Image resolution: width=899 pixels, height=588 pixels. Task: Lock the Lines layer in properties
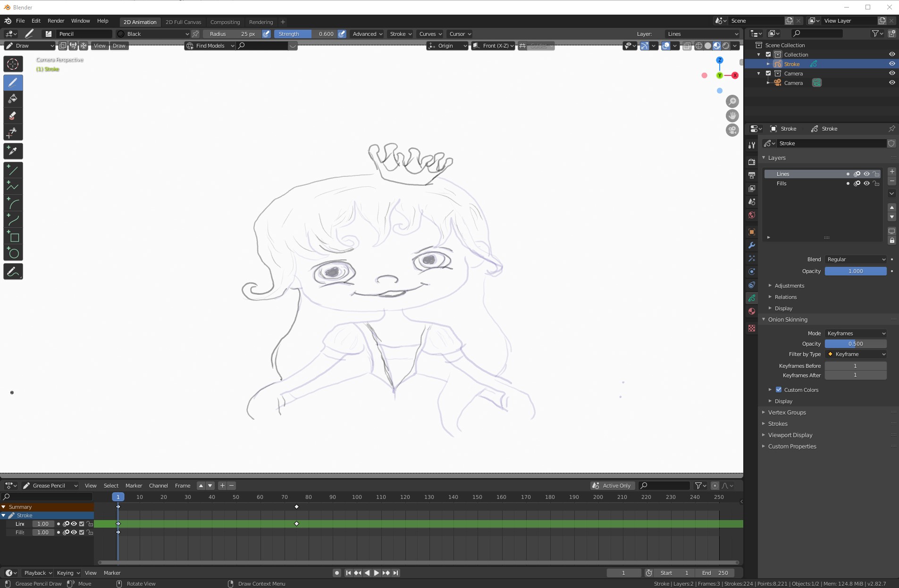click(x=876, y=174)
